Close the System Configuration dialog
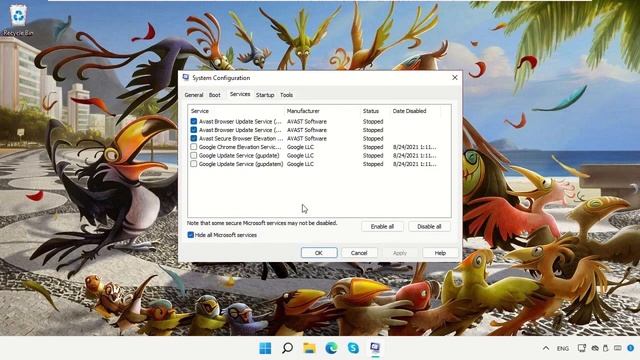640x360 pixels. point(455,78)
